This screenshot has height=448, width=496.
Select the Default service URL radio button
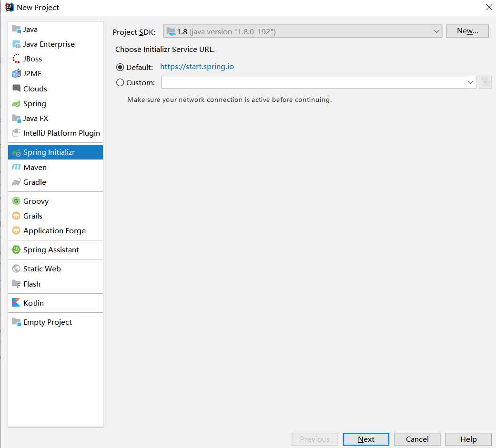click(x=120, y=67)
